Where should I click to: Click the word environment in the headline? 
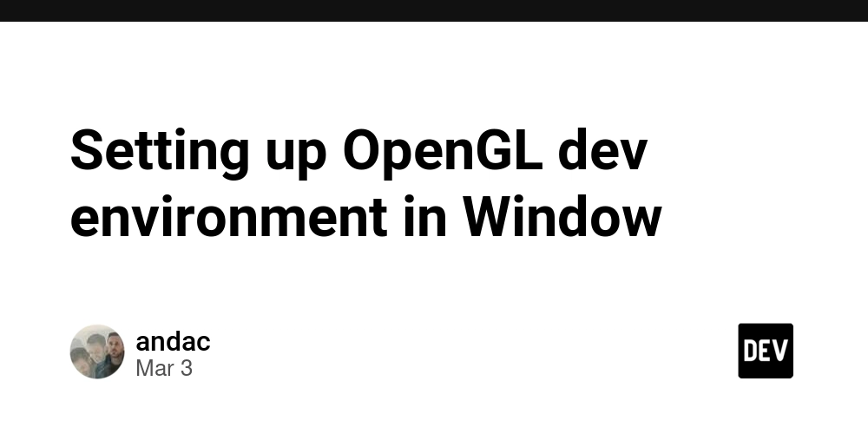[228, 218]
